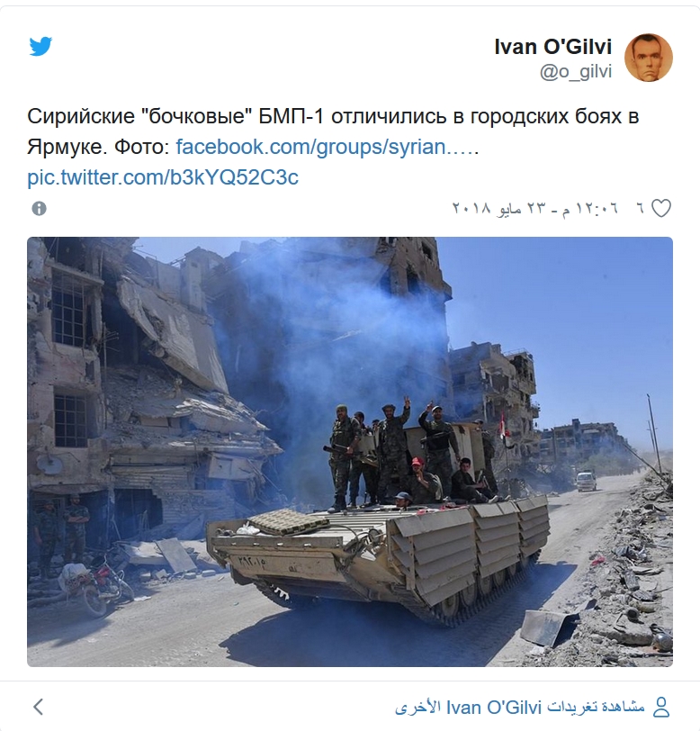Click the Ivan O'Gilvi name in the footer link
Image resolution: width=700 pixels, height=731 pixels.
point(494,708)
